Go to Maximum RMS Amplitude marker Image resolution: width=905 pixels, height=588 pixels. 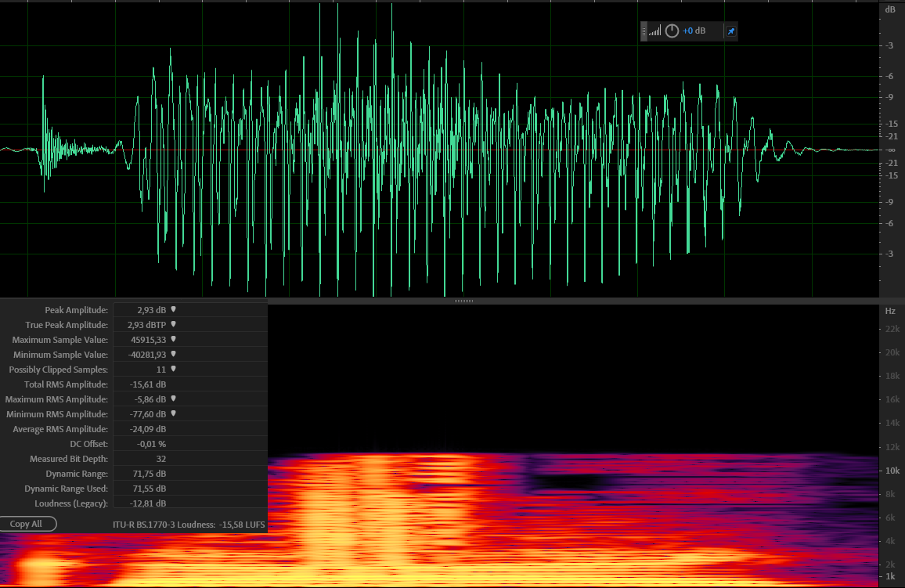[x=173, y=399]
